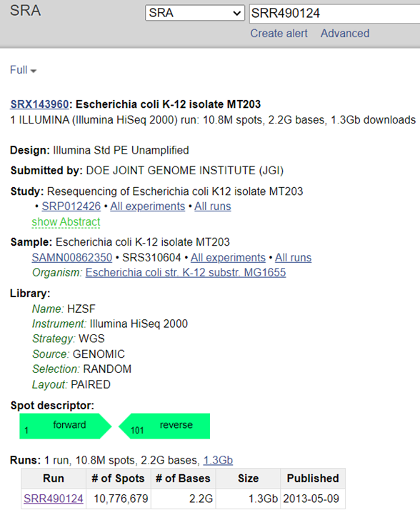The width and height of the screenshot is (420, 520).
Task: Open All runs link under Sample
Action: coord(294,258)
